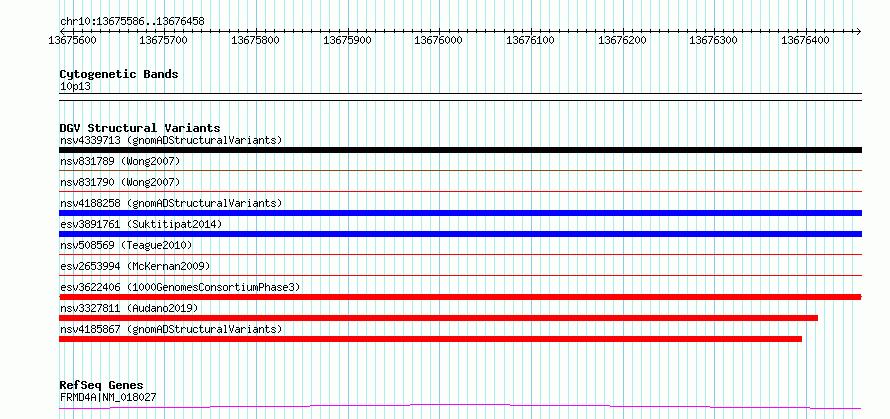Click the Cytogenetic Bands track heading

click(119, 74)
